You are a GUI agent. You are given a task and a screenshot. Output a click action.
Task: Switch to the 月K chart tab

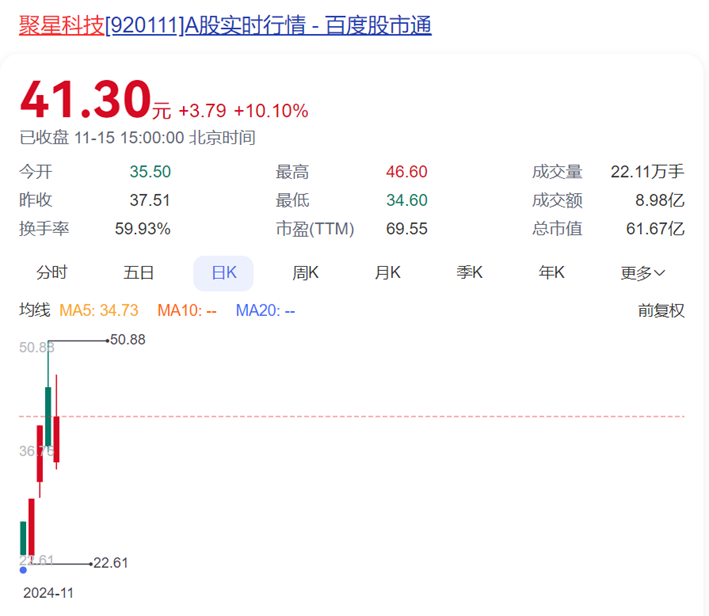[388, 273]
